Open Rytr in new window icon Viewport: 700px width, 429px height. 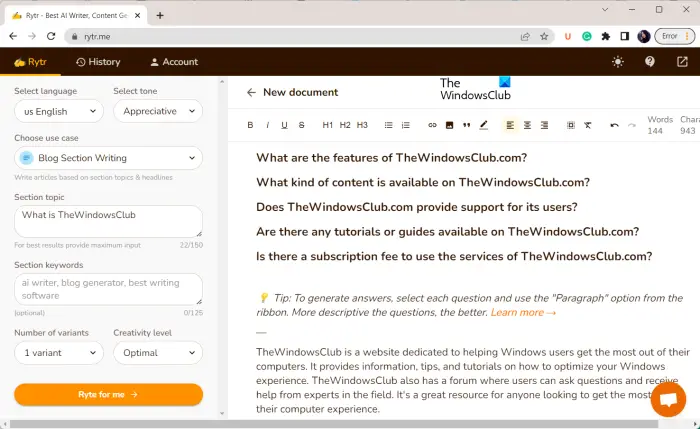pos(682,62)
